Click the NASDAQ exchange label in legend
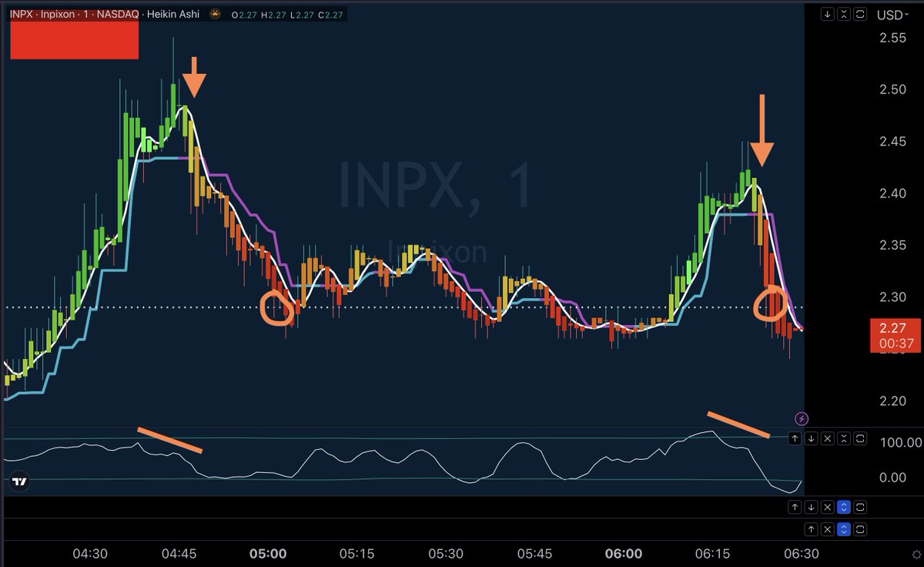 117,14
